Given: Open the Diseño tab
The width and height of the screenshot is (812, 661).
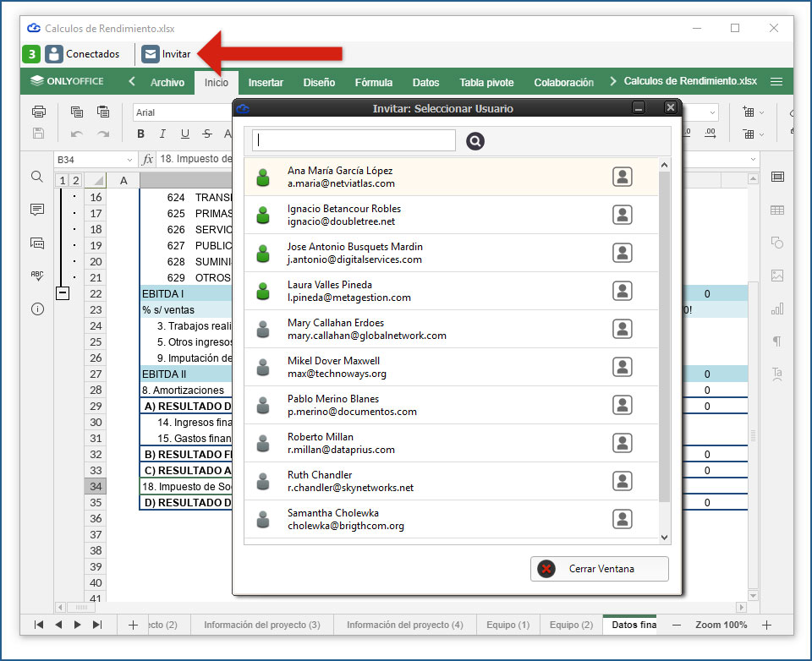Looking at the screenshot, I should point(319,82).
